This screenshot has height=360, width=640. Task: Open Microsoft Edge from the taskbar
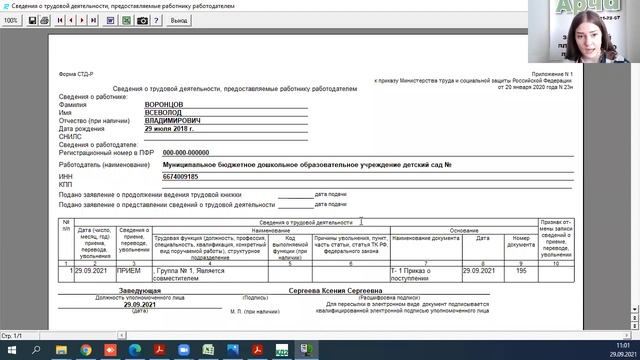[135, 350]
